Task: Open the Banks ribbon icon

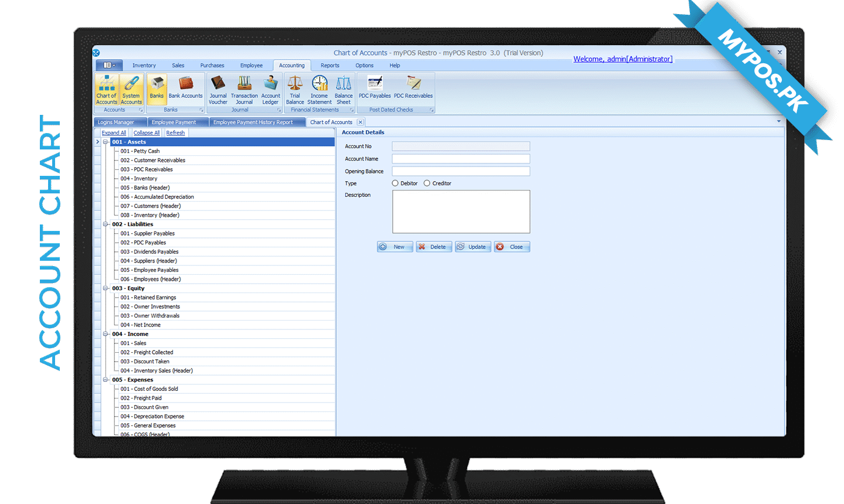Action: pyautogui.click(x=156, y=88)
